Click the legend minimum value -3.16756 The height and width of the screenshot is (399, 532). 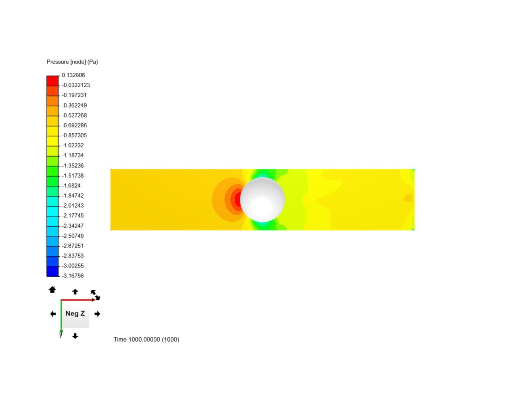pyautogui.click(x=73, y=276)
